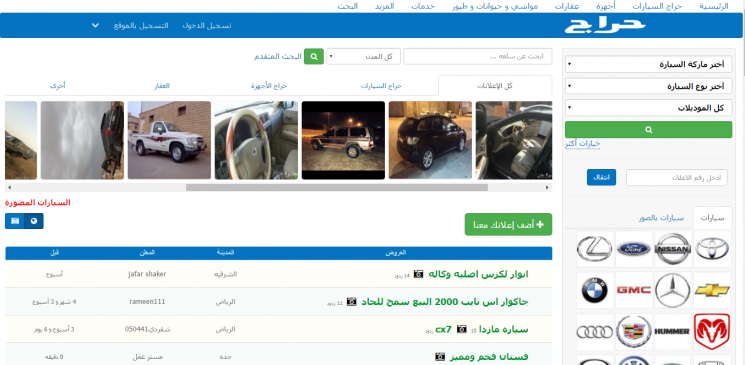Choose the Lexus brand logo
Screen dimensions: 745x365
click(x=594, y=249)
